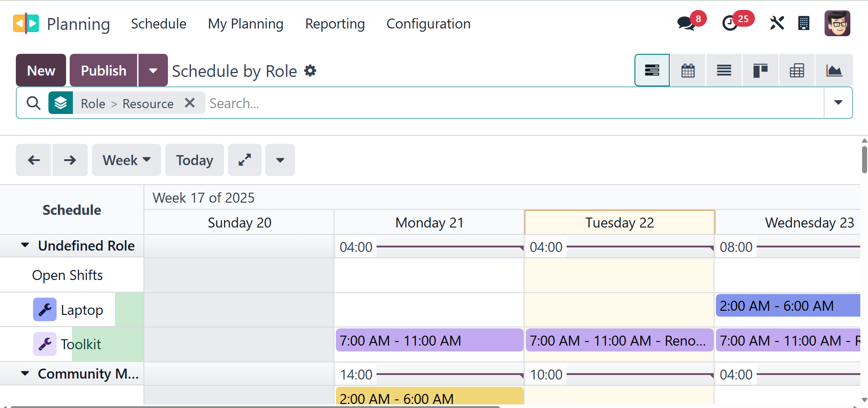Click the New button
The height and width of the screenshot is (408, 868).
pyautogui.click(x=41, y=71)
